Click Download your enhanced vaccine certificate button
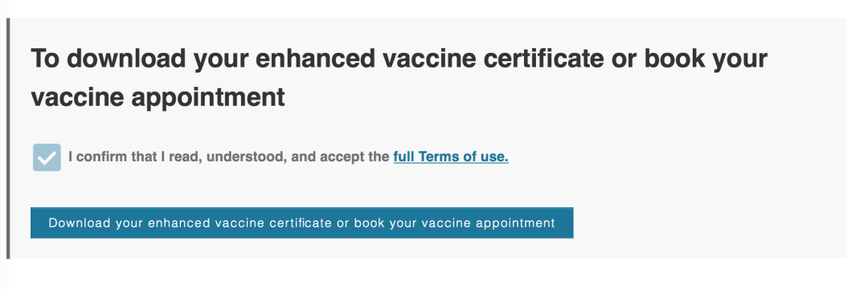 coord(301,222)
